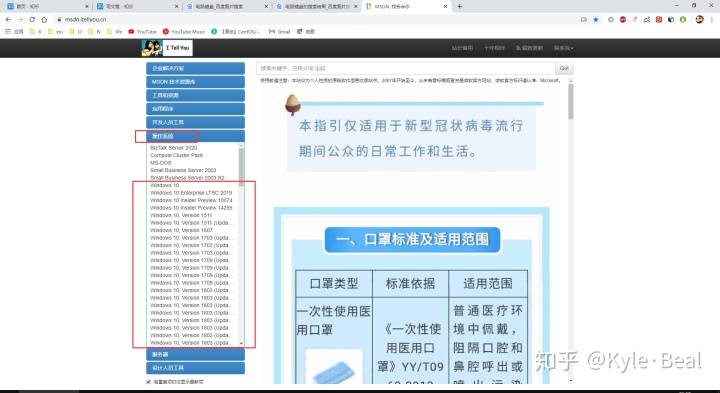
Task: Select Windows 10, Version 1607
Action: 181,230
